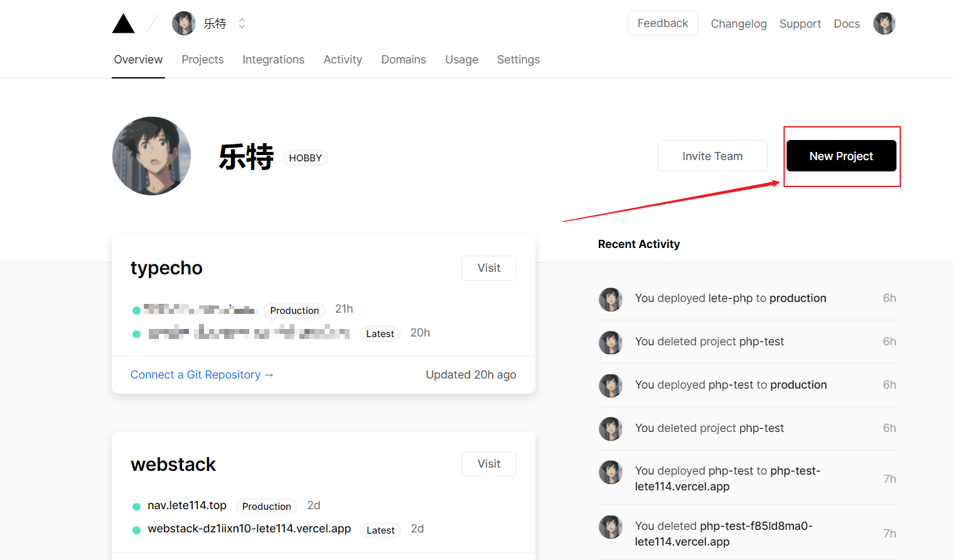
Task: Open the Settings tab
Action: click(x=518, y=60)
